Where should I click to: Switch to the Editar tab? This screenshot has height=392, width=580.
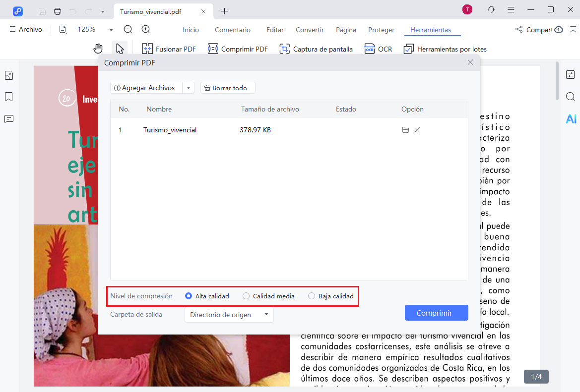[x=275, y=30]
